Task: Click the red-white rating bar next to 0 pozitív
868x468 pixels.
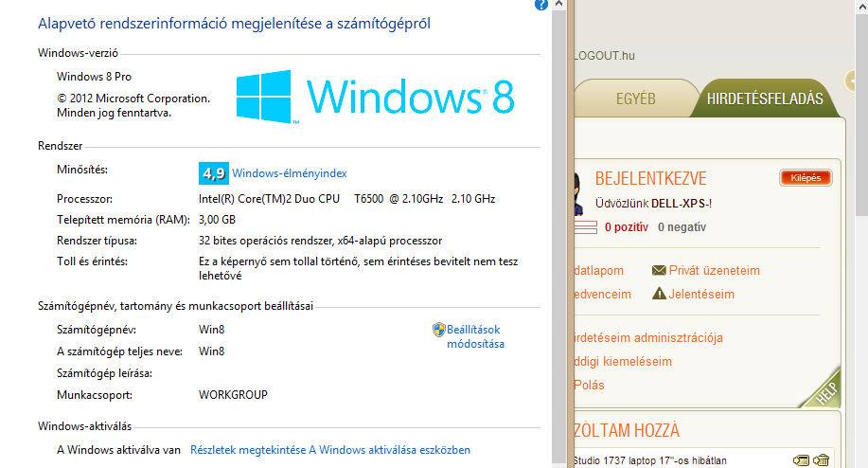Action: pos(586,227)
